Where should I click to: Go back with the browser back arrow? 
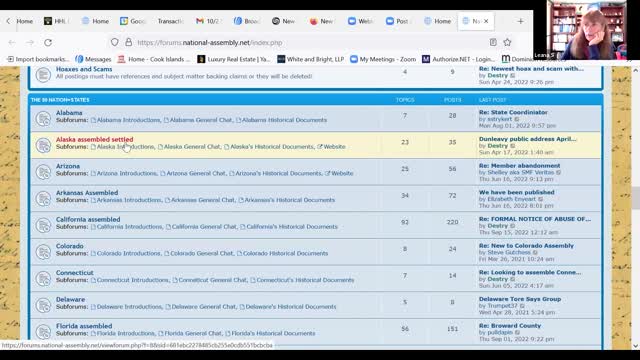click(12, 42)
